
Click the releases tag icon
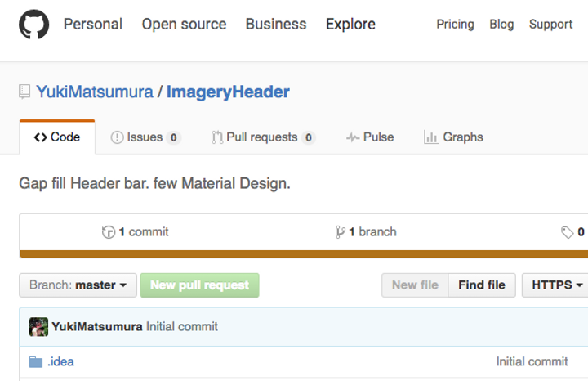coord(568,232)
